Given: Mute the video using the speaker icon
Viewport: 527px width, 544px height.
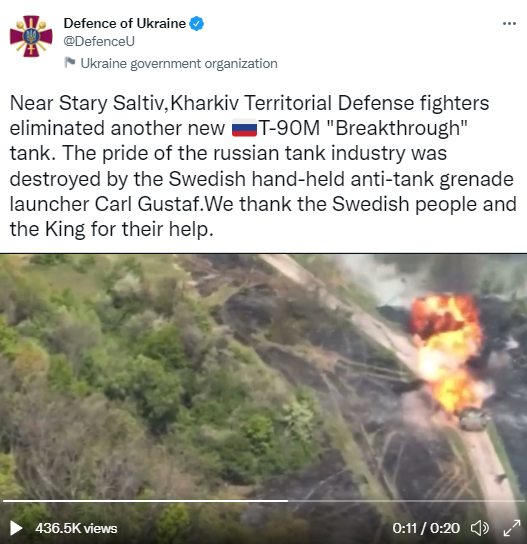Looking at the screenshot, I should tap(480, 528).
